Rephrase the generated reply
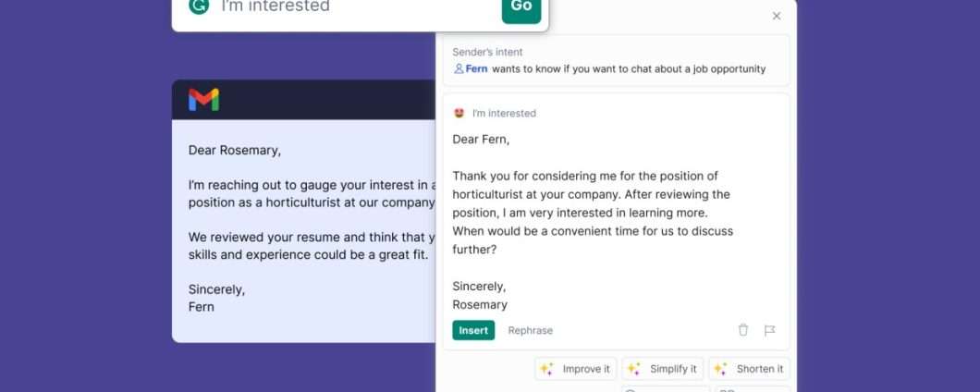Viewport: 980px width, 392px height. [x=530, y=330]
